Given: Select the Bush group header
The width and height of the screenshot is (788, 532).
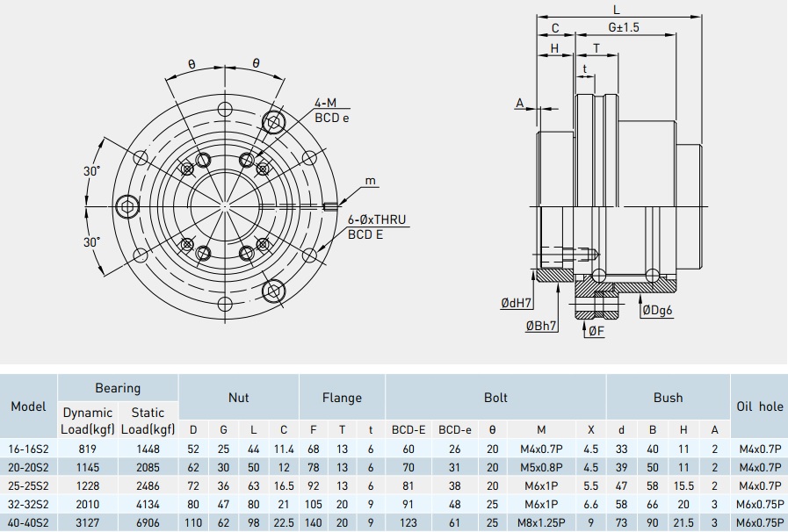Looking at the screenshot, I should pos(668,397).
